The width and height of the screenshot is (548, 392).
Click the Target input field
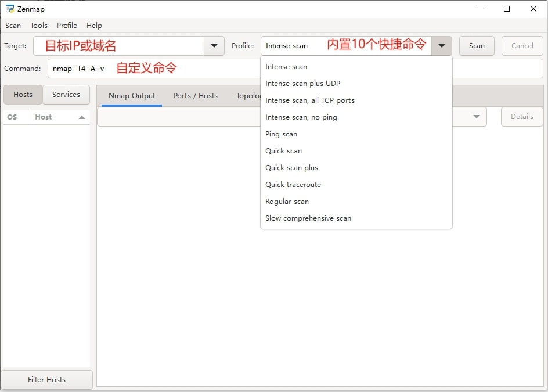pos(119,46)
